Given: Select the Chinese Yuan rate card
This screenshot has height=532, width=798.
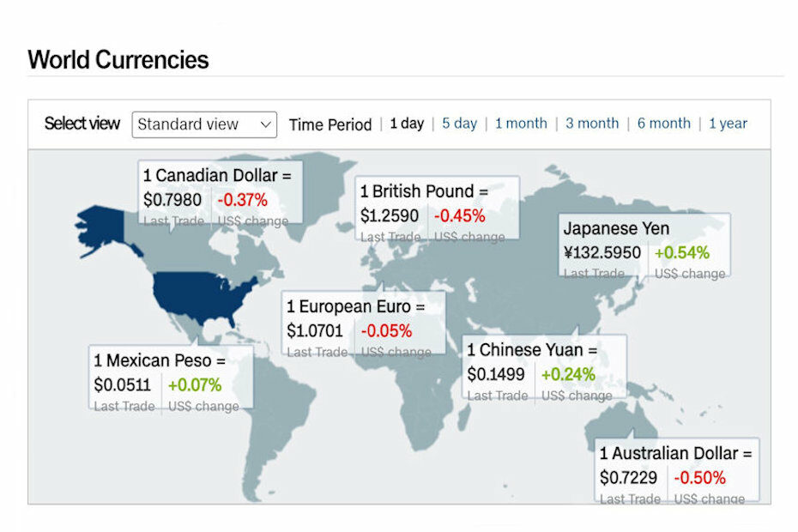Looking at the screenshot, I should 545,366.
